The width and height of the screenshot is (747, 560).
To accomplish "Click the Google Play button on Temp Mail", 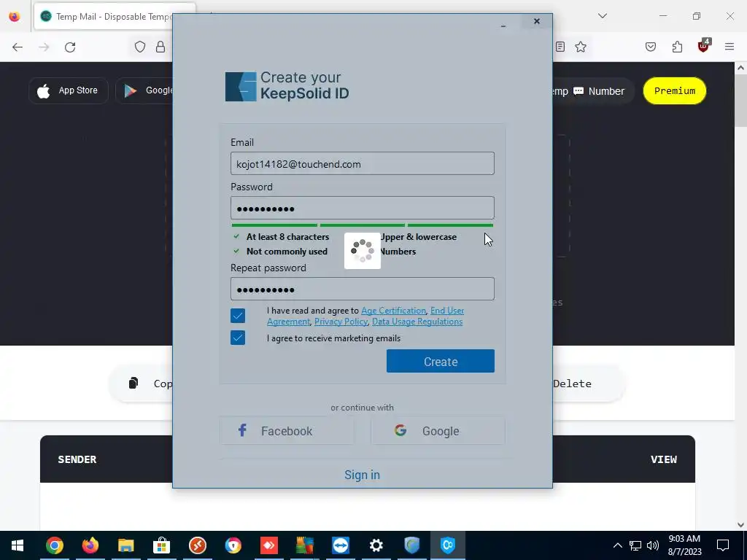I will point(144,90).
